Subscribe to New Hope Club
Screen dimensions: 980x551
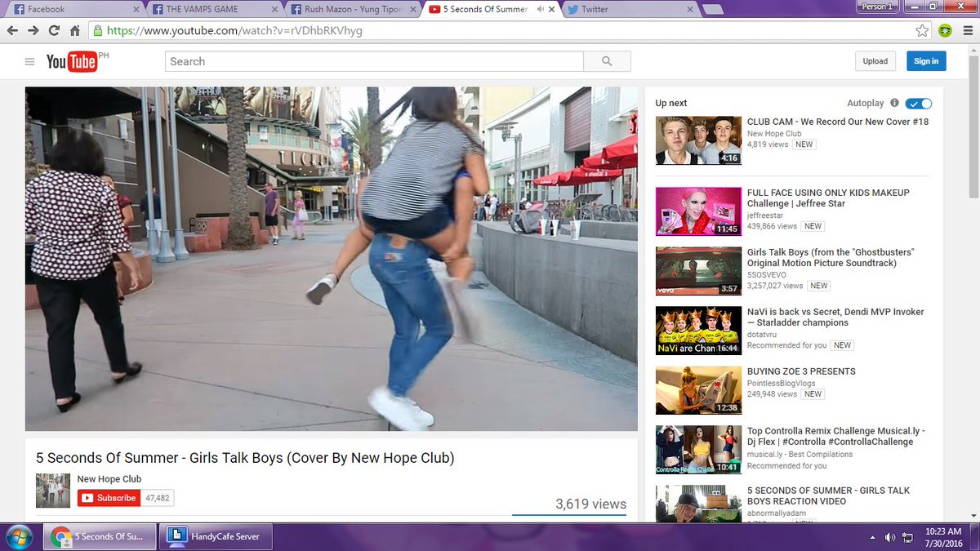[x=109, y=498]
